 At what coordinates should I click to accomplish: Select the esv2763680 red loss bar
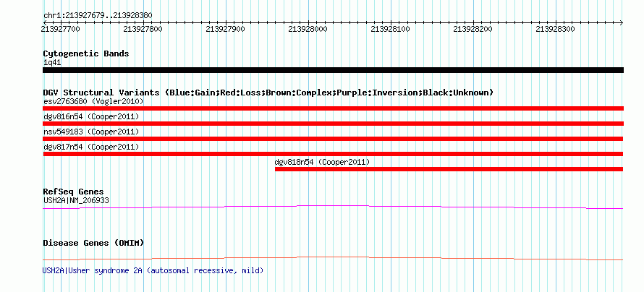coord(333,108)
